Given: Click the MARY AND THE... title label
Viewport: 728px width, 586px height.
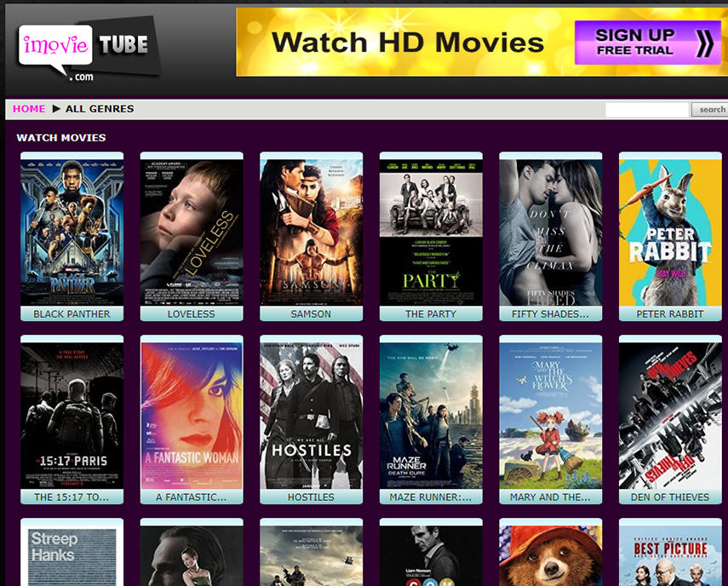Looking at the screenshot, I should 551,497.
